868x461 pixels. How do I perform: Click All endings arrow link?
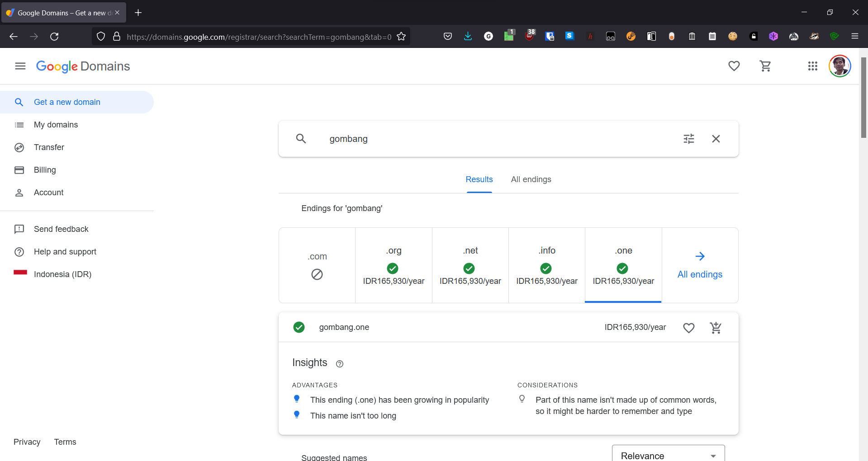click(700, 265)
